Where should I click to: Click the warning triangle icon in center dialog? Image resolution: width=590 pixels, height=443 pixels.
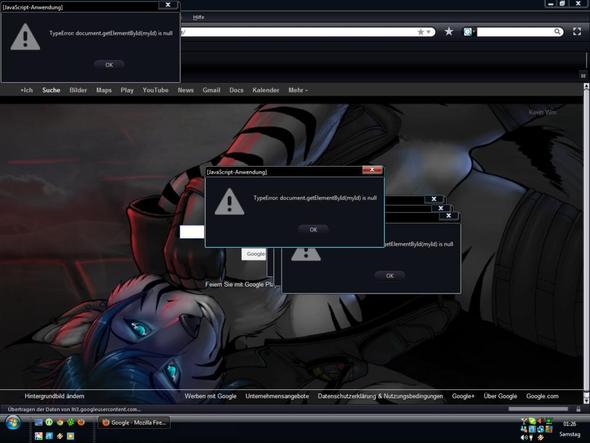[230, 202]
